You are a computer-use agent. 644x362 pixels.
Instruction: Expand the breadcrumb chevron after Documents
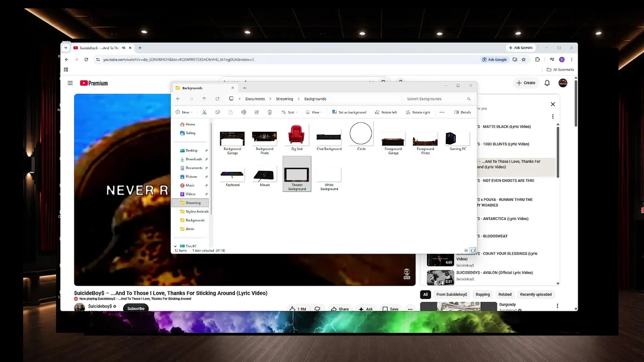point(270,99)
